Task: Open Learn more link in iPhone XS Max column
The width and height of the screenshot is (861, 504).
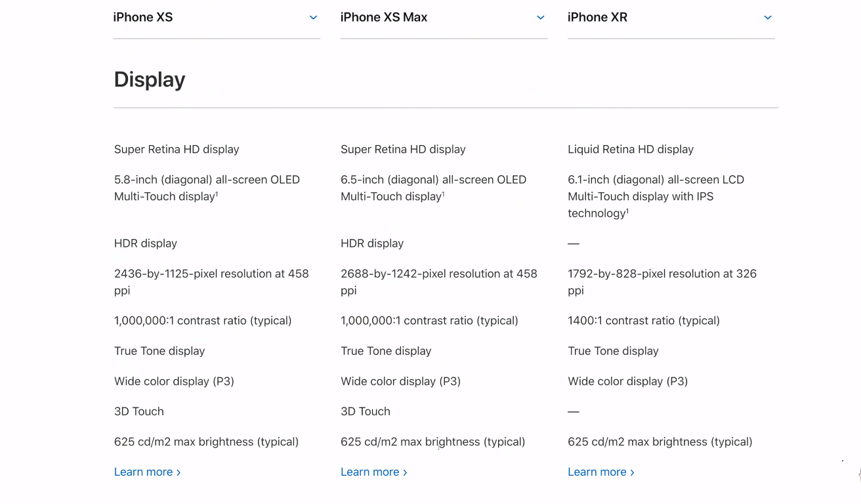Action: point(373,472)
